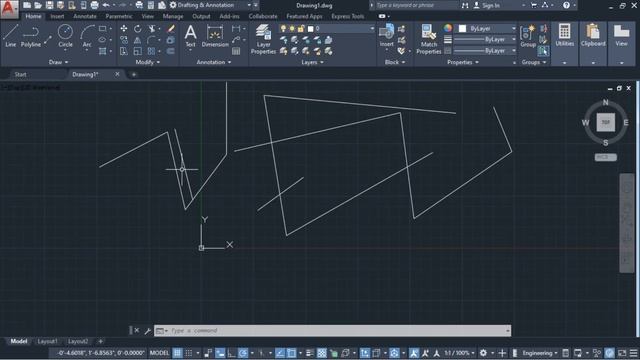Screen dimensions: 640x360
Task: Open the application menu A logo
Action: point(9,9)
